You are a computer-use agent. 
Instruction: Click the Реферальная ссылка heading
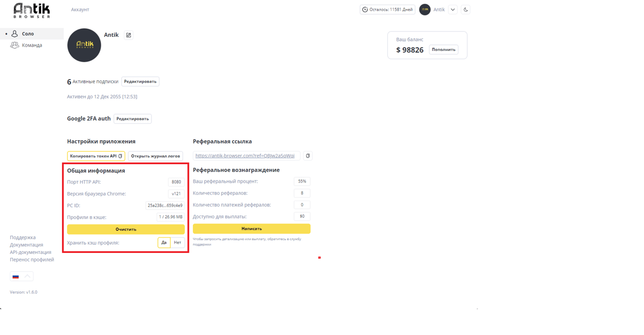(223, 141)
